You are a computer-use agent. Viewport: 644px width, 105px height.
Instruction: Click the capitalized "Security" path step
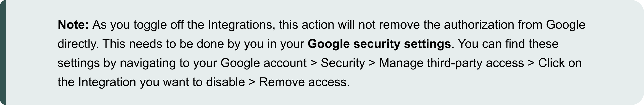point(342,63)
